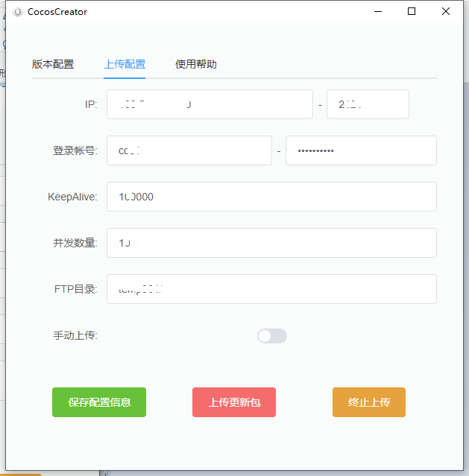The height and width of the screenshot is (476, 469).
Task: Click the CocosCreator window title text
Action: pos(57,12)
